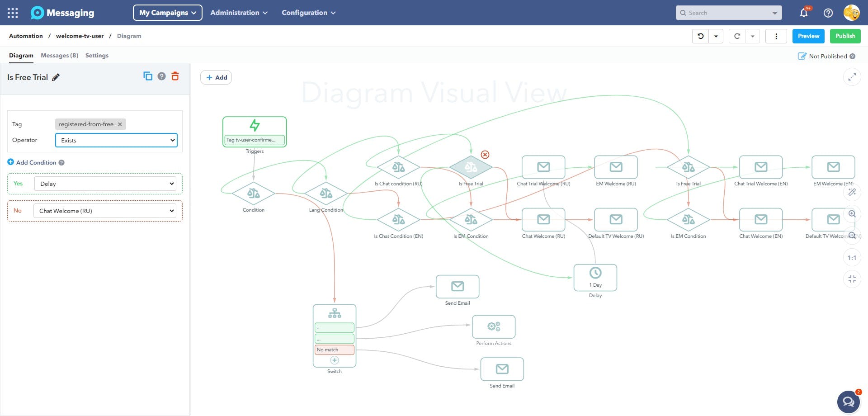Switch to the Settings tab
The width and height of the screenshot is (868, 416).
pyautogui.click(x=97, y=56)
